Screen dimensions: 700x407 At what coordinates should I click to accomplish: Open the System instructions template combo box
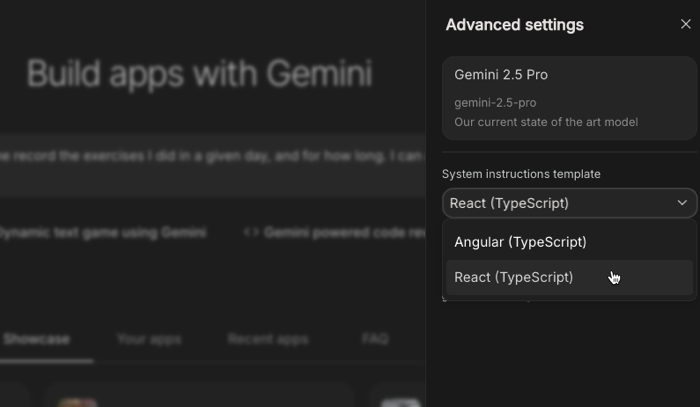click(568, 203)
